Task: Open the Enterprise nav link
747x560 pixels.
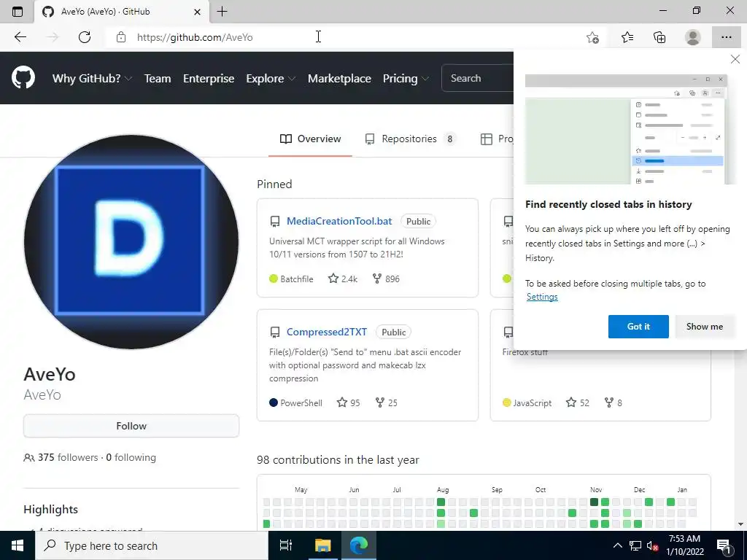Action: [209, 78]
